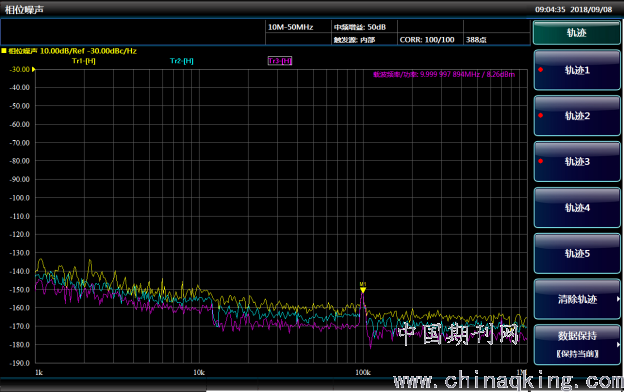
Task: Open the 轨迹 menu header button
Action: click(577, 33)
